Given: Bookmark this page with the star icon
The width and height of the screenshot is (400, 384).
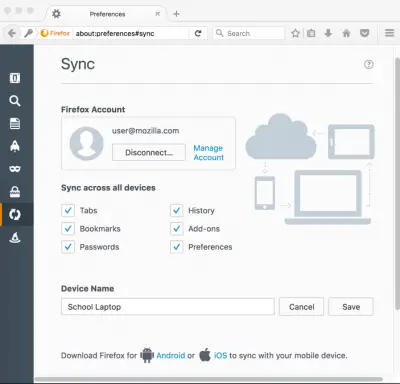Looking at the screenshot, I should (x=295, y=33).
